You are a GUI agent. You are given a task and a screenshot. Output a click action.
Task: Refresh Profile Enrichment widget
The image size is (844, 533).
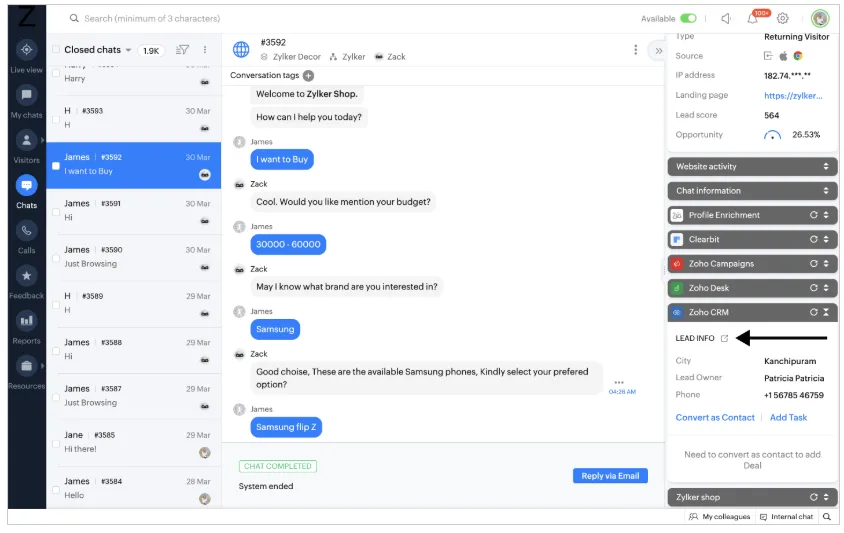[x=814, y=215]
